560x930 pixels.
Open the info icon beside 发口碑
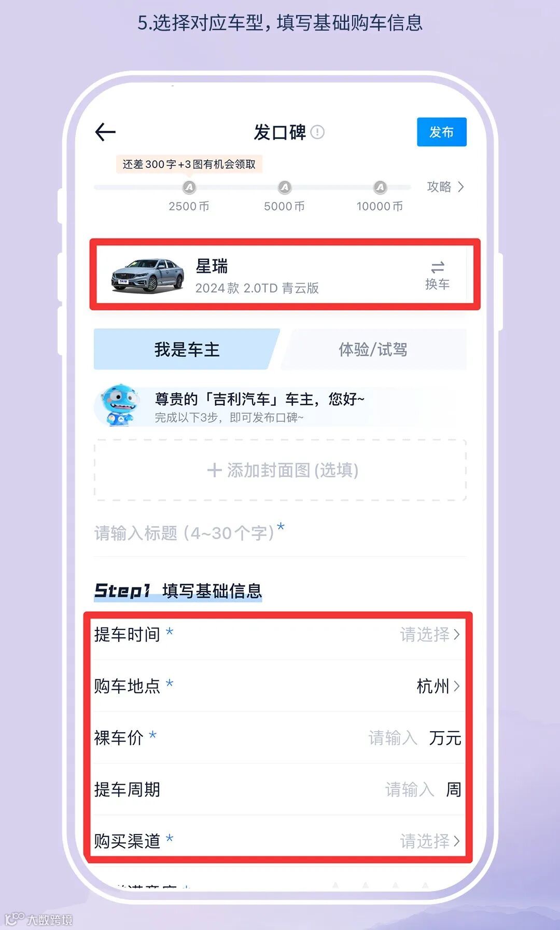click(x=317, y=132)
